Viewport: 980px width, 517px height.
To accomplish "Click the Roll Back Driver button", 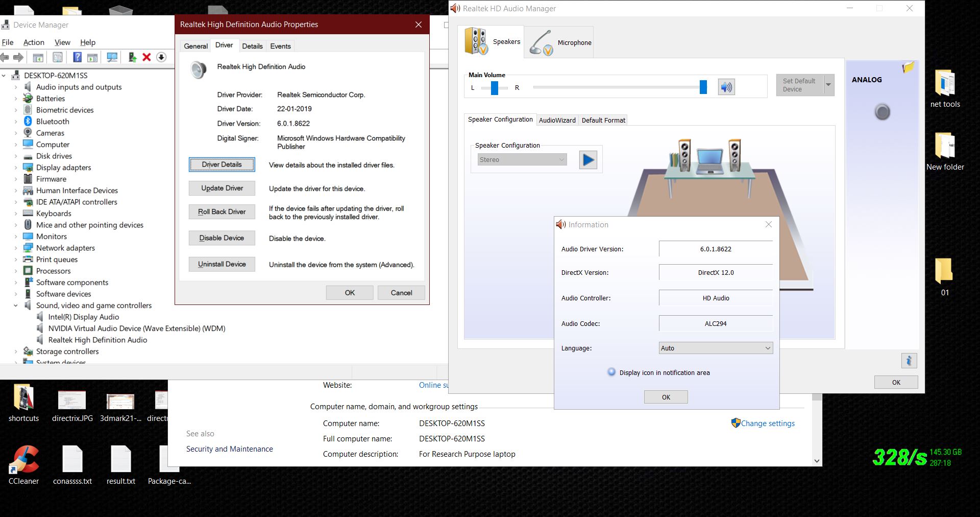I will pyautogui.click(x=222, y=212).
